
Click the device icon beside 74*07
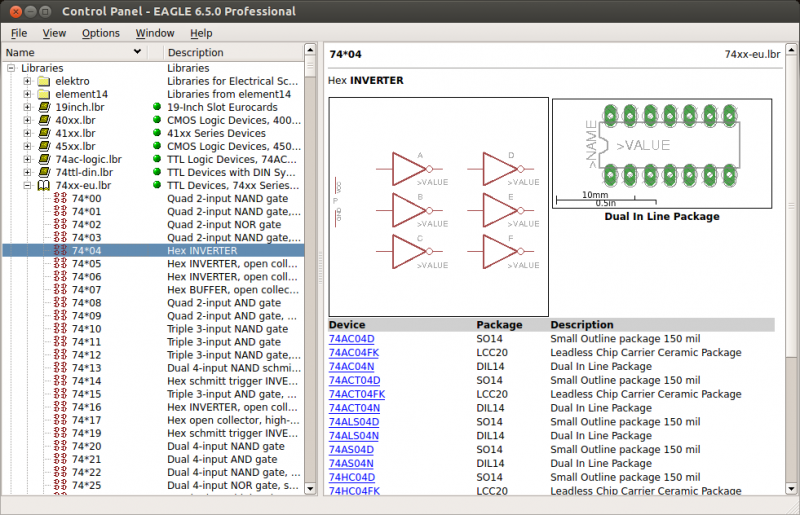pos(60,289)
